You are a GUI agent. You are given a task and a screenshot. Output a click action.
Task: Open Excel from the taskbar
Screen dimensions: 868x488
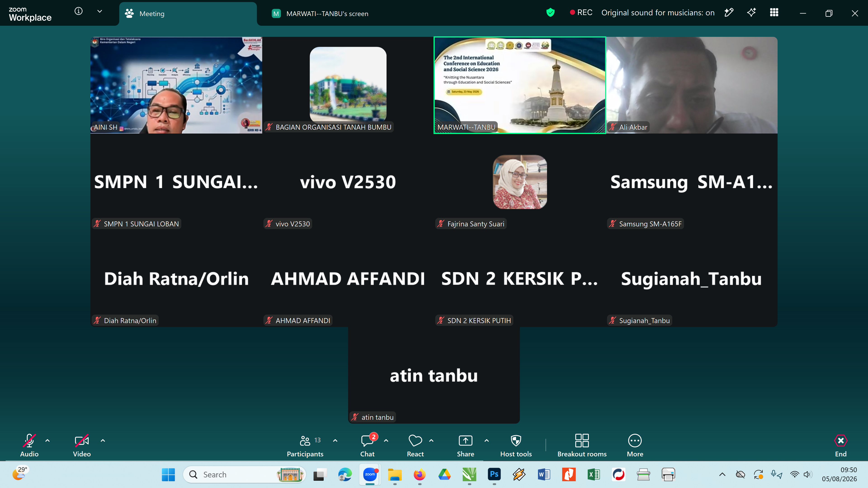pos(593,474)
